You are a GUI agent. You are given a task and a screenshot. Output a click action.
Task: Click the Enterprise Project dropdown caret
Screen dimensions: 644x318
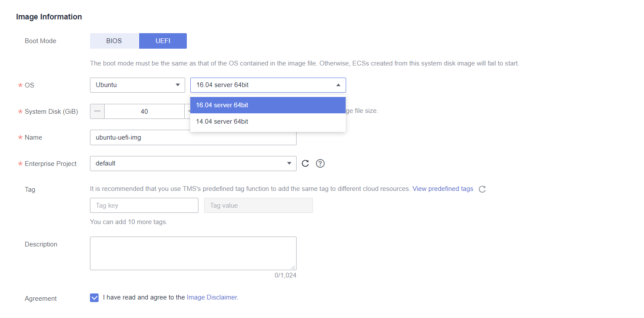click(x=289, y=164)
